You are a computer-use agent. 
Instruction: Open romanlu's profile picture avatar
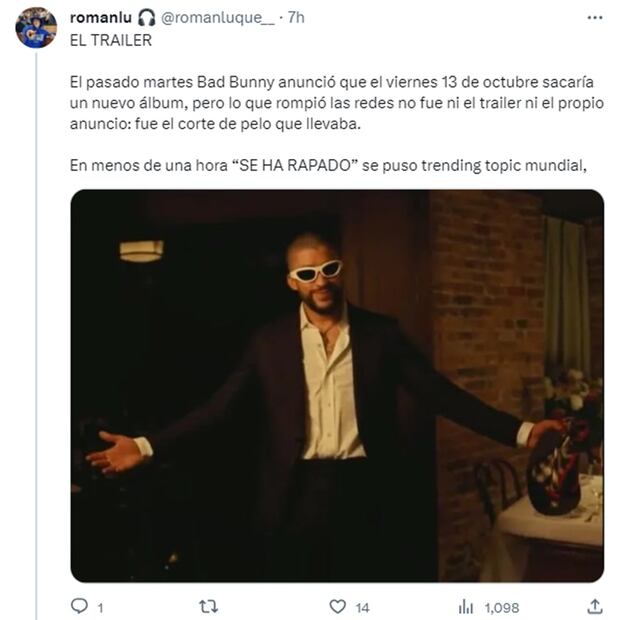pyautogui.click(x=36, y=27)
